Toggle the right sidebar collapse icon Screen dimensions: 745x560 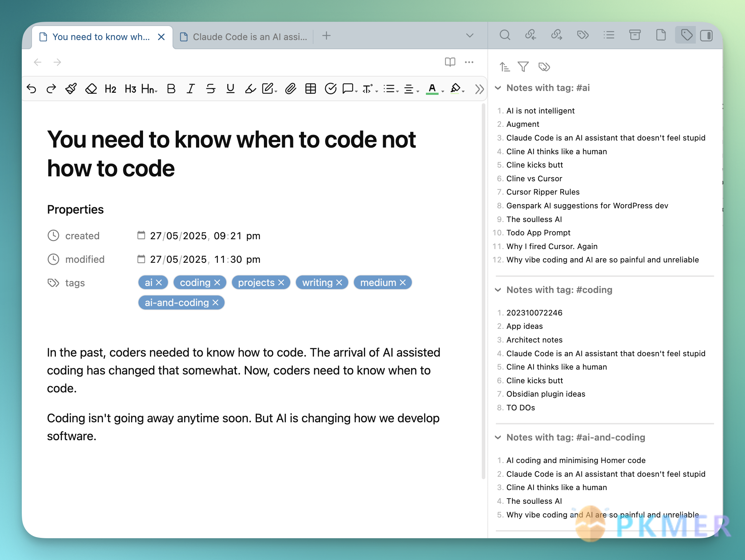pyautogui.click(x=706, y=35)
